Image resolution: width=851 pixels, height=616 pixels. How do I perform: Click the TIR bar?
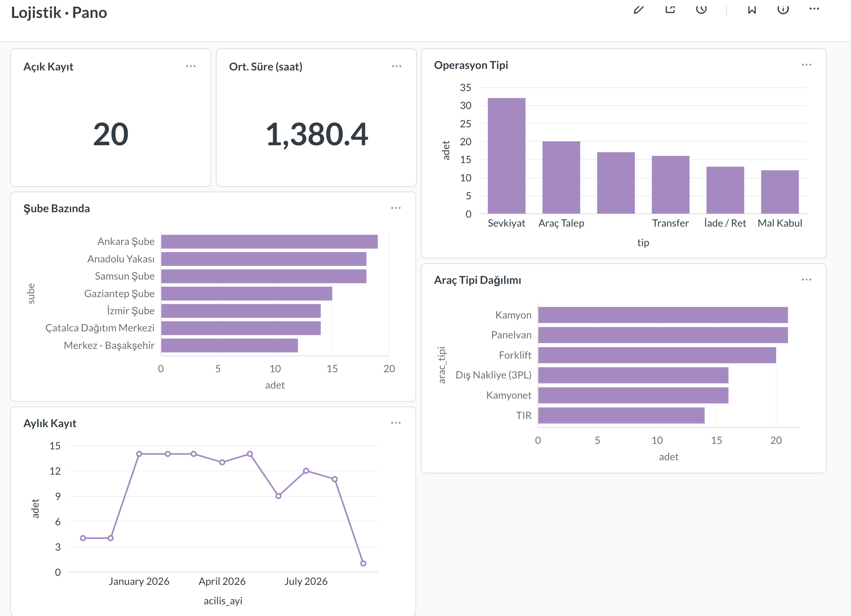pos(621,415)
